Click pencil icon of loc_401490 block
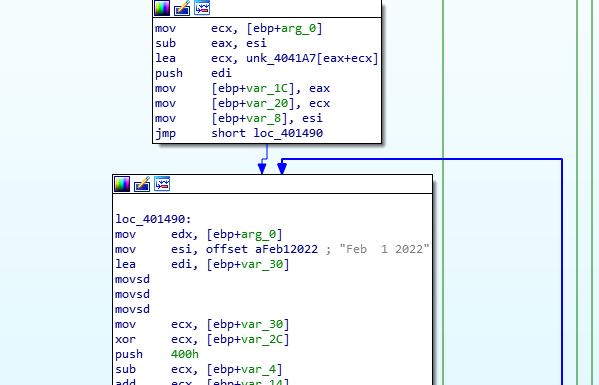 142,184
